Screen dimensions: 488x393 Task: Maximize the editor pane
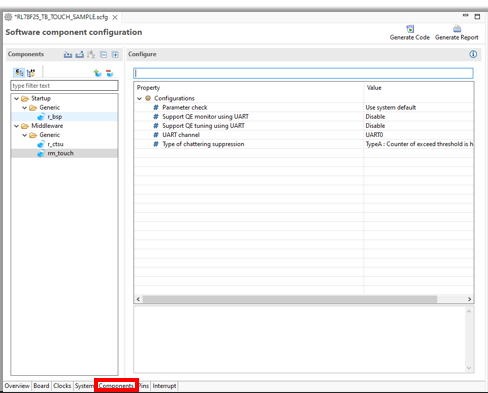(477, 16)
